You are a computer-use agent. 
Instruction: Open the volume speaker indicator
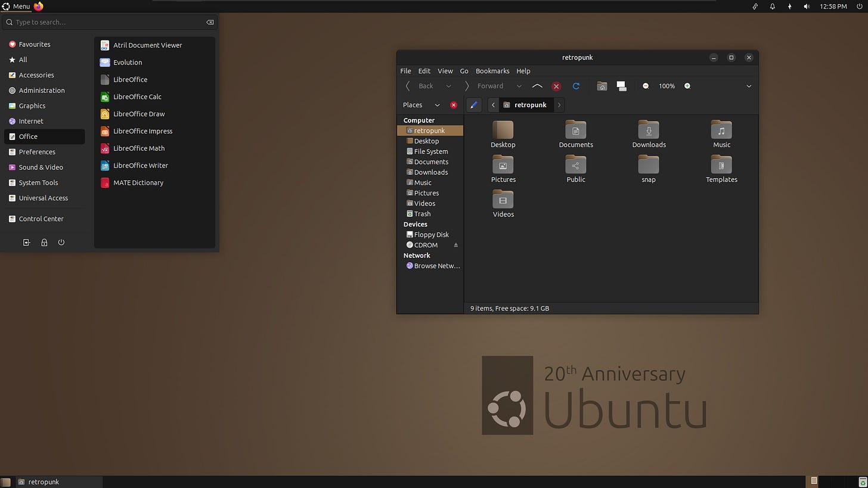807,6
